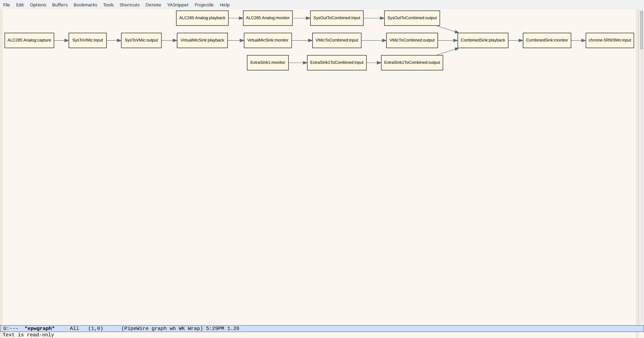Click the VMicToCombined:input node
The width and height of the screenshot is (644, 338).
click(x=336, y=40)
